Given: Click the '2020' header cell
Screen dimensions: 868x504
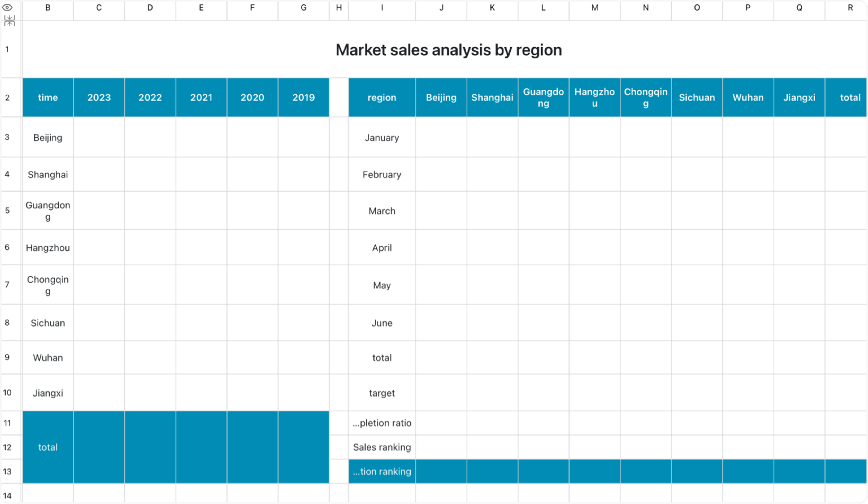Looking at the screenshot, I should click(x=252, y=97).
